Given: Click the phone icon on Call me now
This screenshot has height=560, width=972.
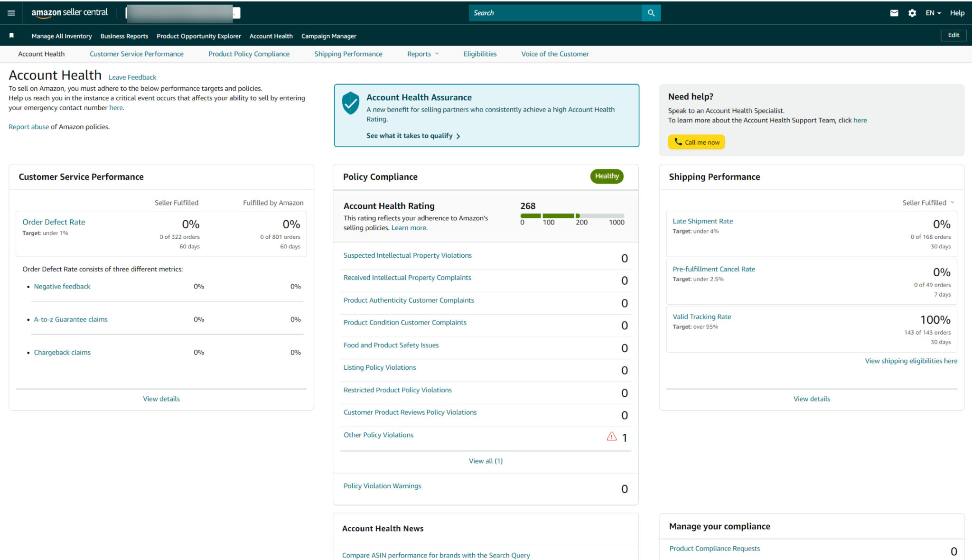Looking at the screenshot, I should [x=678, y=141].
